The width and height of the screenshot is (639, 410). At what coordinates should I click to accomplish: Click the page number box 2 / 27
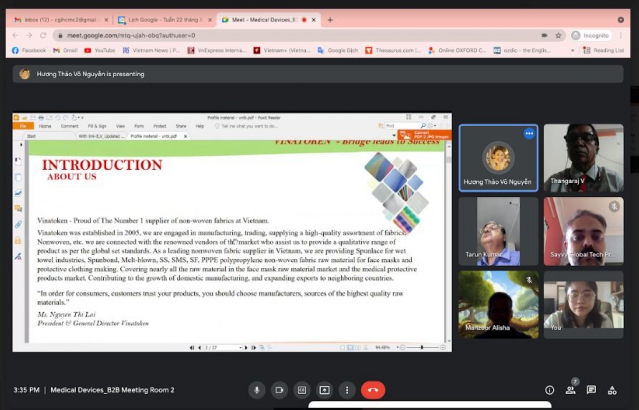point(223,348)
